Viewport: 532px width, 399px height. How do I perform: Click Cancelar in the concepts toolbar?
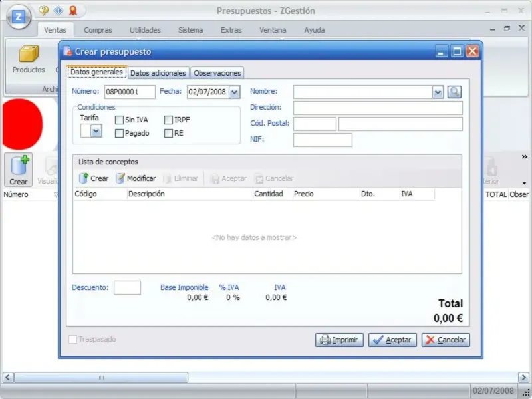274,178
